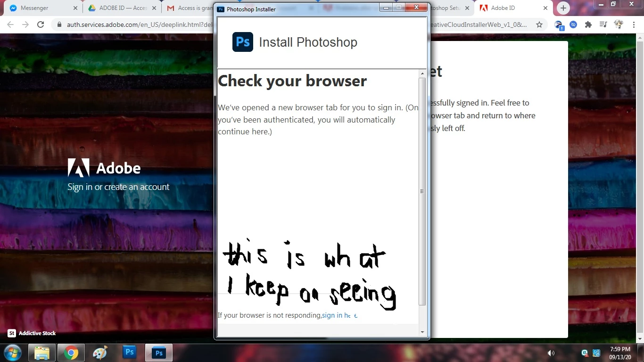The width and height of the screenshot is (644, 362).
Task: Go back in Chrome
Action: click(10, 25)
